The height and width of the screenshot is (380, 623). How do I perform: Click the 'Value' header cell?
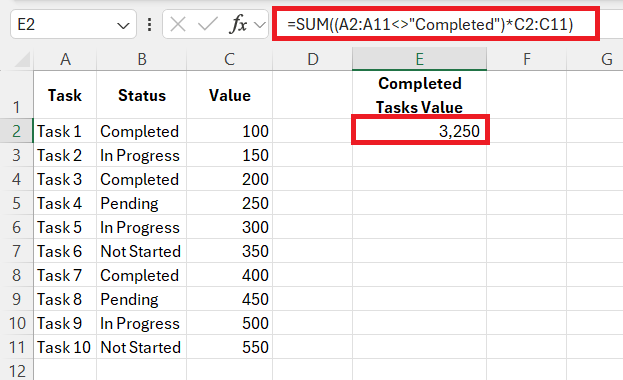[229, 95]
